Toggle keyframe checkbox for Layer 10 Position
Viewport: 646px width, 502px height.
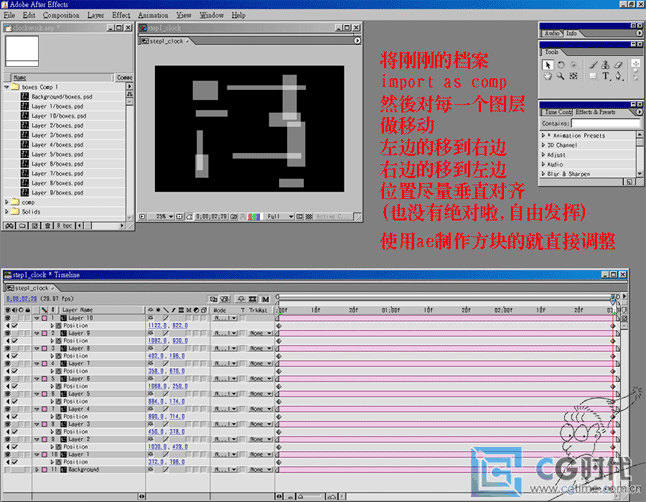(x=15, y=326)
